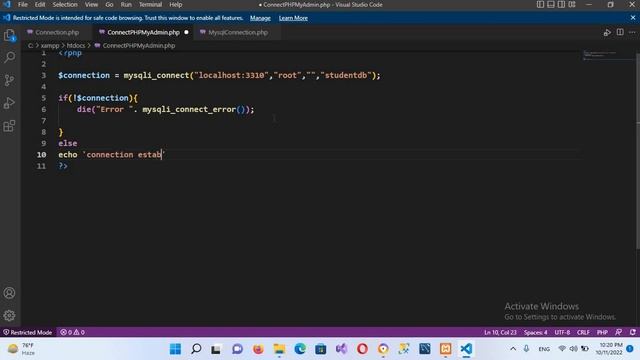Open the Windows Start menu
The width and height of the screenshot is (640, 360).
[x=176, y=349]
